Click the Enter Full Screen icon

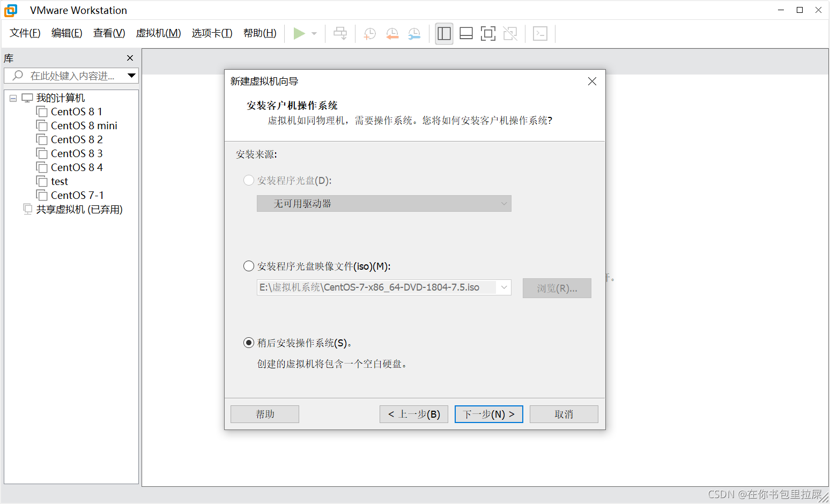coord(488,34)
